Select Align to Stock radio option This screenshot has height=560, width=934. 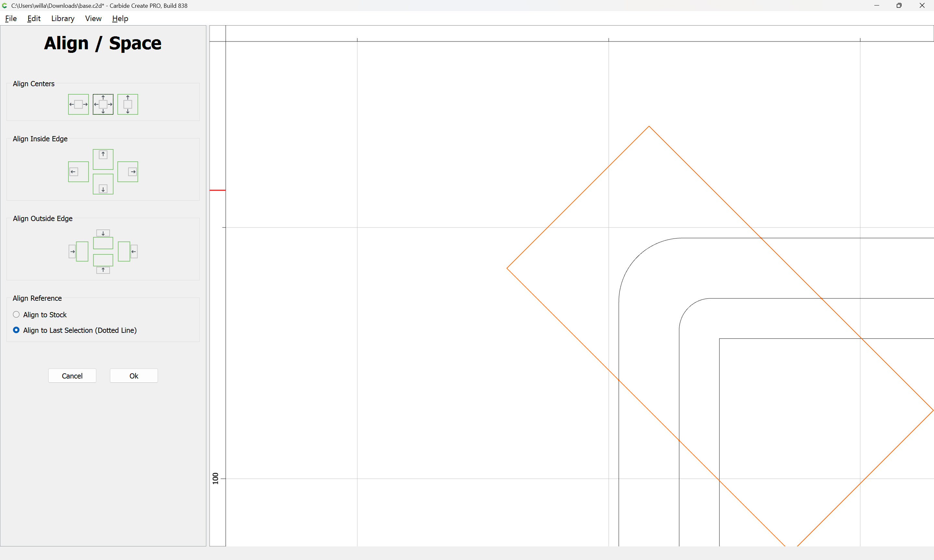pos(16,314)
